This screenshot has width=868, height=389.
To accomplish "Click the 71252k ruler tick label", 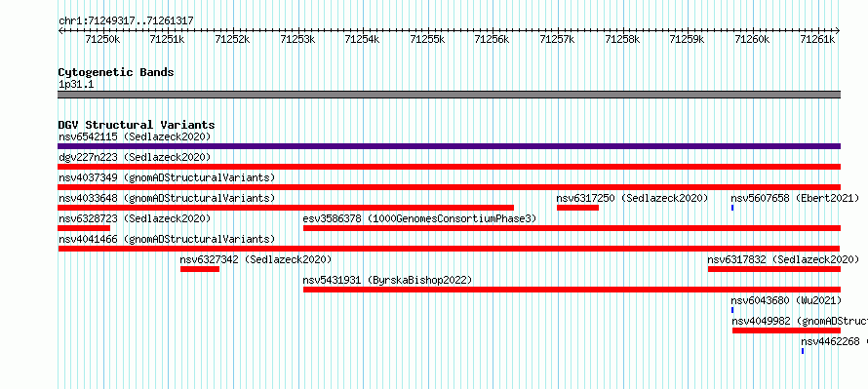I will point(232,39).
